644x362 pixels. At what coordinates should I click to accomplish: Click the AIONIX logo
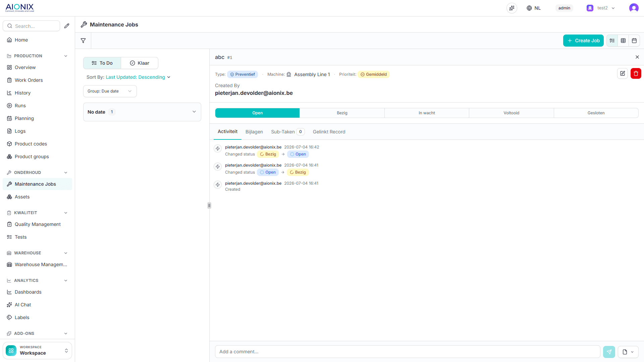pos(20,8)
